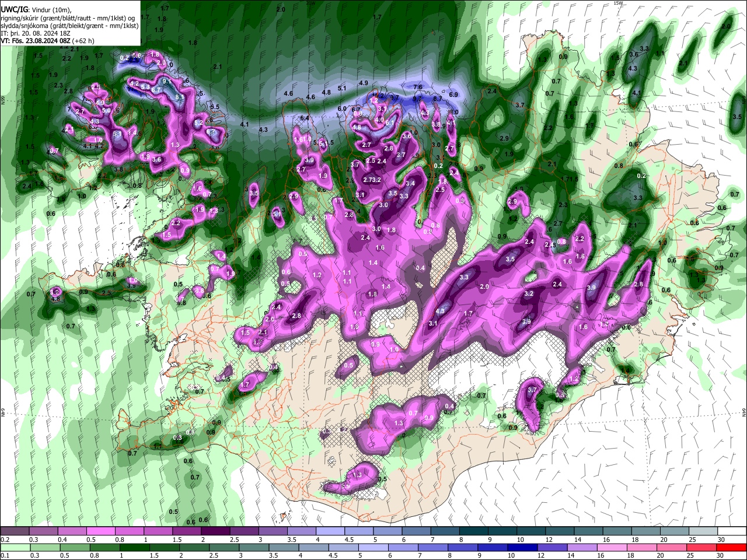747x560 pixels.
Task: Click the upper snow legend swatch labeled 3.5
Action: pyautogui.click(x=301, y=531)
